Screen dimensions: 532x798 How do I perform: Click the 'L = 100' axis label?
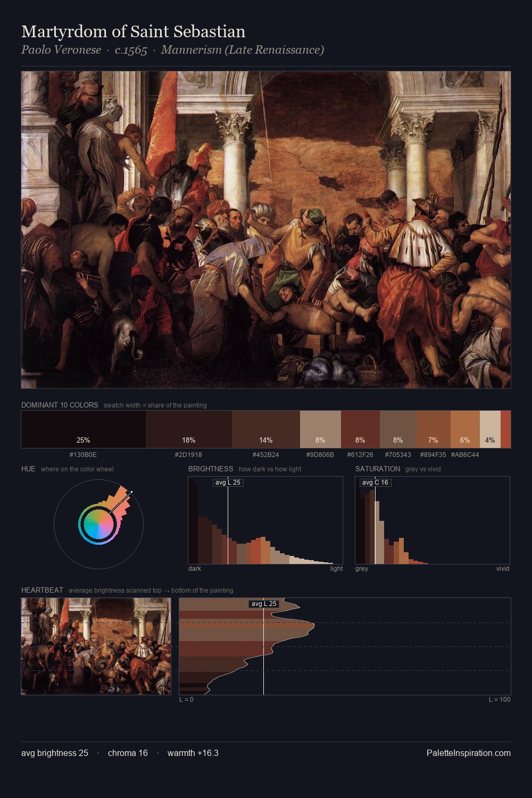[500, 700]
